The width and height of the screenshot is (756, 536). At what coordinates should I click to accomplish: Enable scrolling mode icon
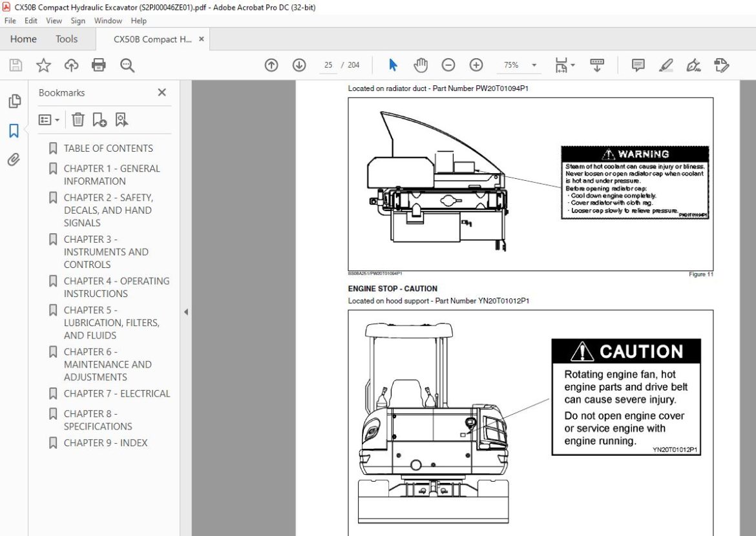coord(597,65)
